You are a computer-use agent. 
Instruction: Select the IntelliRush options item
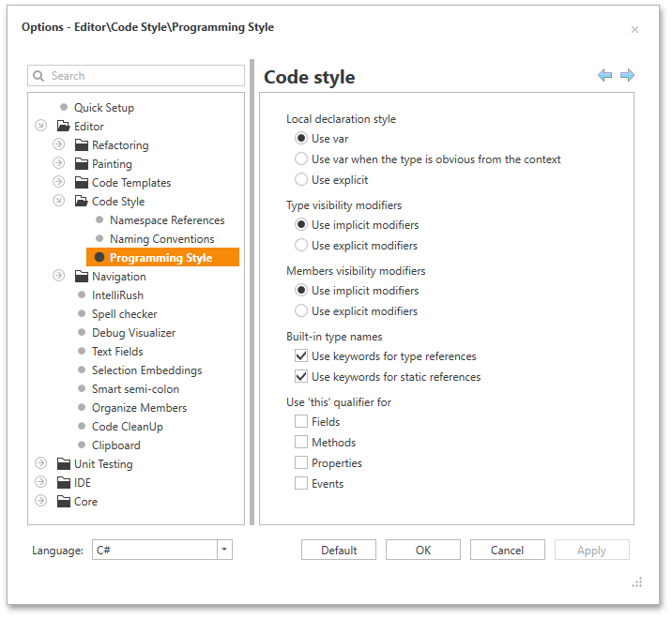(x=117, y=295)
